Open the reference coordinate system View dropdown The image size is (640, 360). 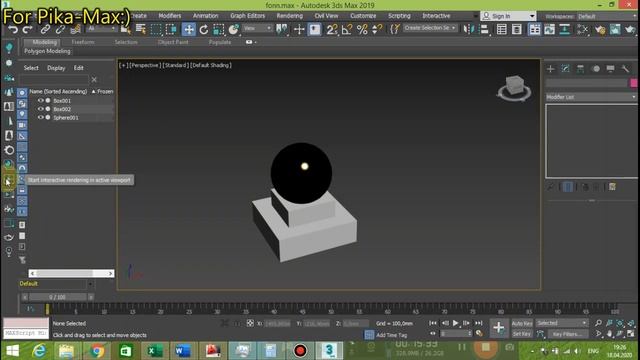click(257, 28)
